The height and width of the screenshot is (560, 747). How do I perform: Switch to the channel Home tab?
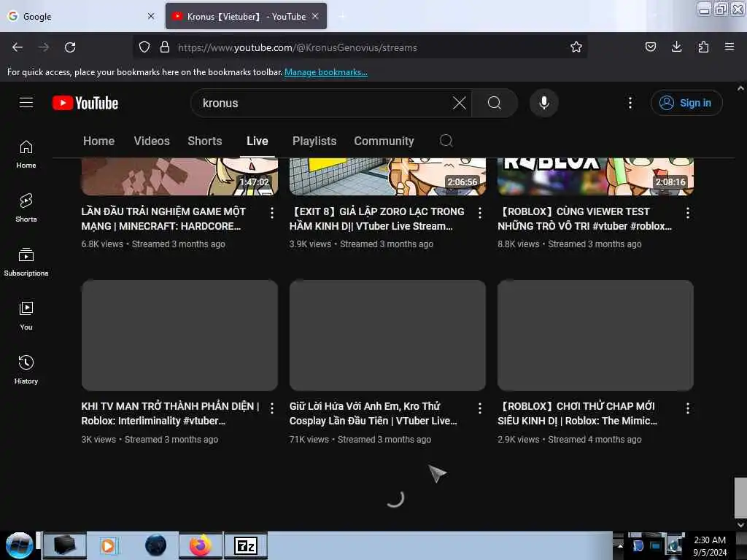click(x=98, y=141)
